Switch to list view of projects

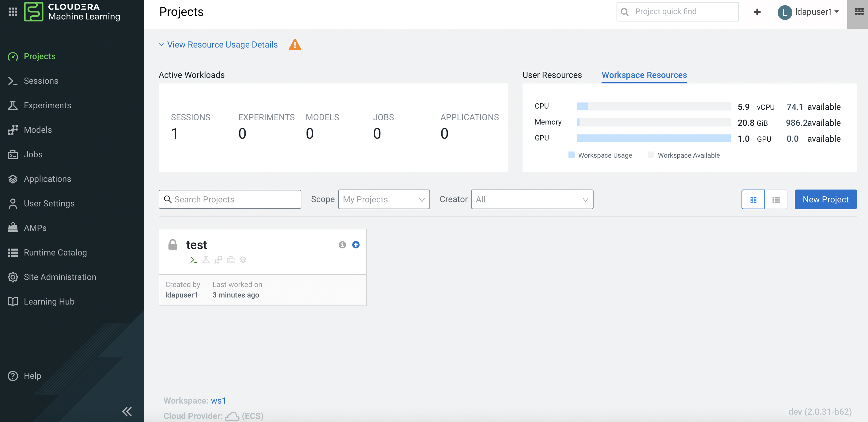(x=776, y=200)
